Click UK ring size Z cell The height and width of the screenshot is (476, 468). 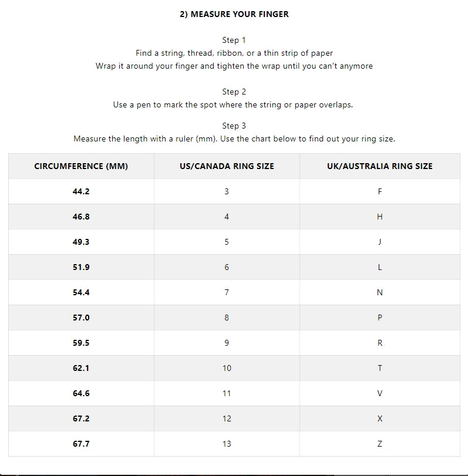tap(379, 444)
